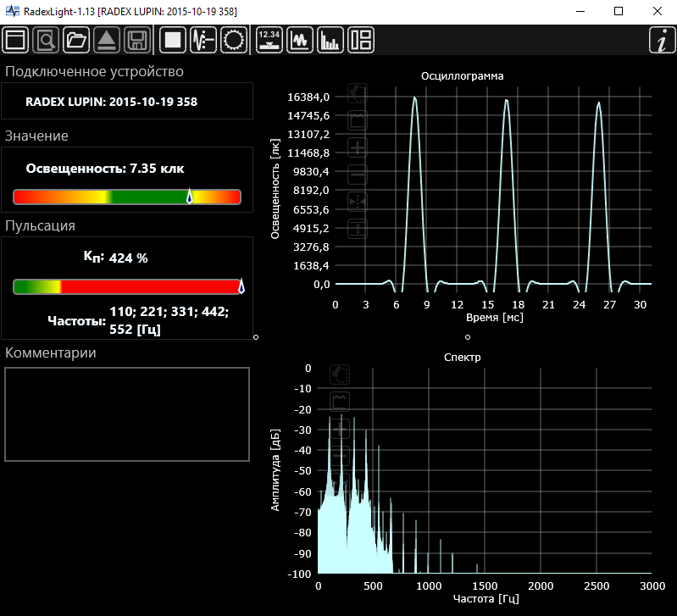Click the illuminance level gauge bar
The height and width of the screenshot is (616, 677).
coord(127,197)
